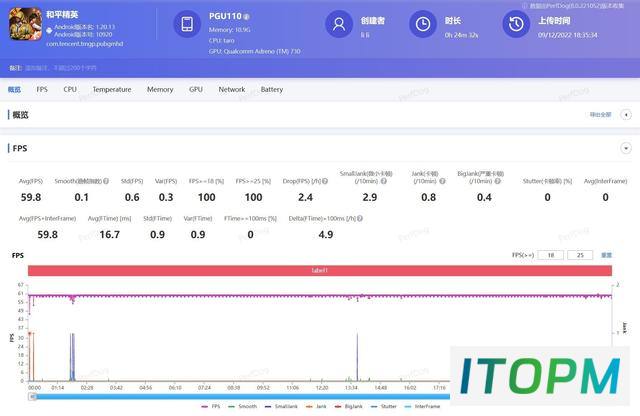Image resolution: width=640 pixels, height=416 pixels.
Task: Open the 和平精英 game app thumbnail
Action: (25, 24)
